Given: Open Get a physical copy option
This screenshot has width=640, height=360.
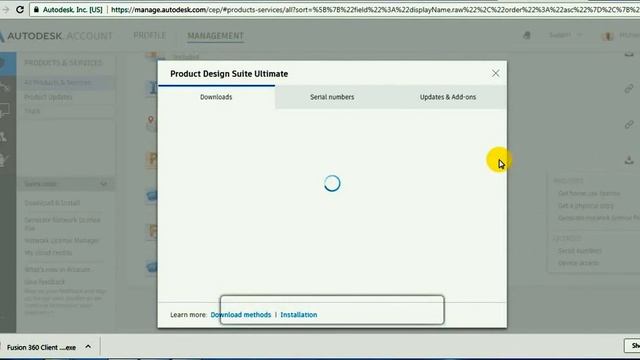Looking at the screenshot, I should 586,206.
